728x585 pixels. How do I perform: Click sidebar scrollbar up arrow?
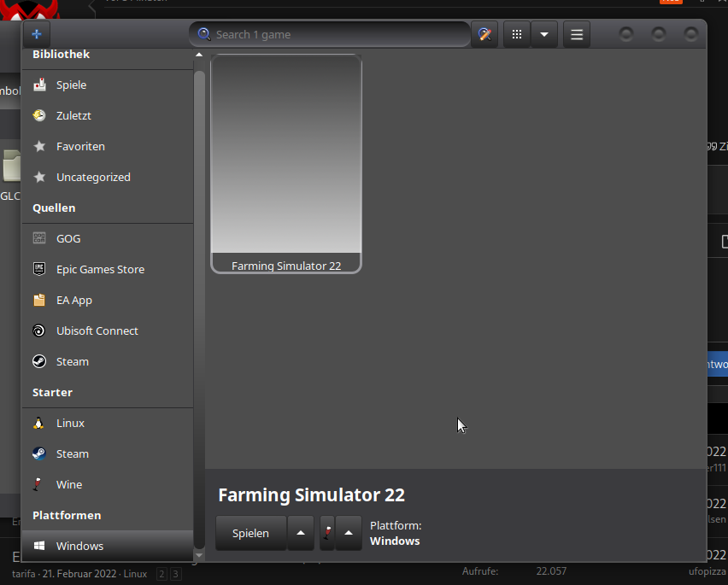click(x=199, y=55)
